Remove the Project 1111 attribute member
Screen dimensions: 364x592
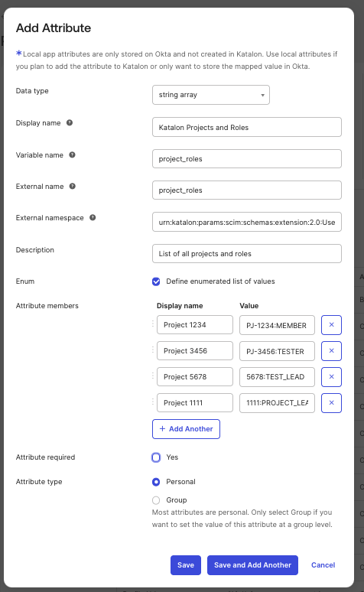[x=332, y=403]
